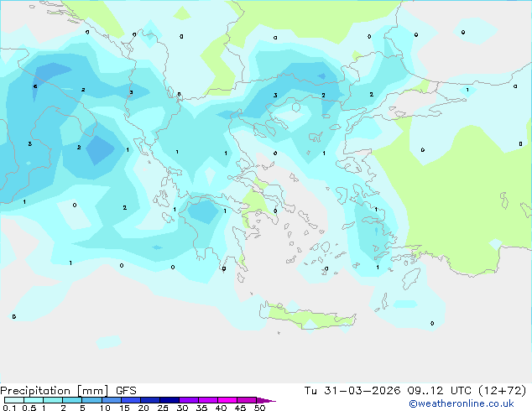
Task: Click the '10' legend scale label
Action: coord(105,408)
